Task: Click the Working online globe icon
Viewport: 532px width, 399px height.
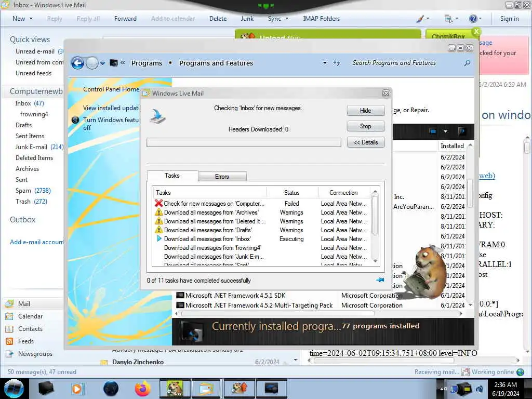Action: (x=521, y=372)
